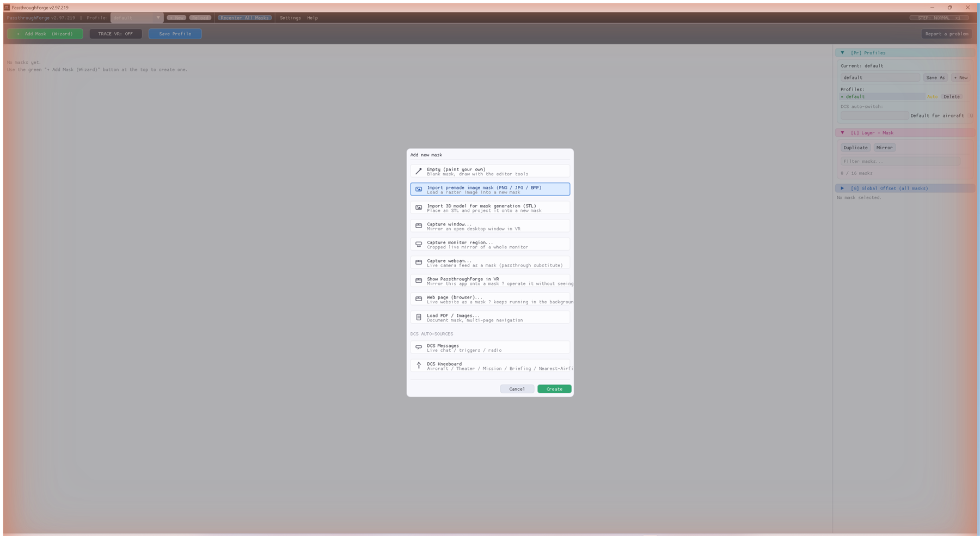
Task: Click the 'No mask selected.' text
Action: [859, 198]
